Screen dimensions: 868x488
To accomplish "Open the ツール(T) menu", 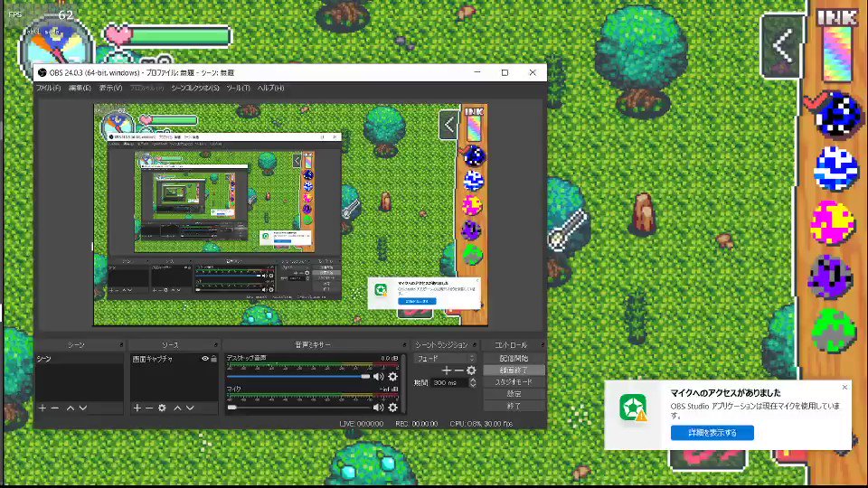I will [238, 88].
